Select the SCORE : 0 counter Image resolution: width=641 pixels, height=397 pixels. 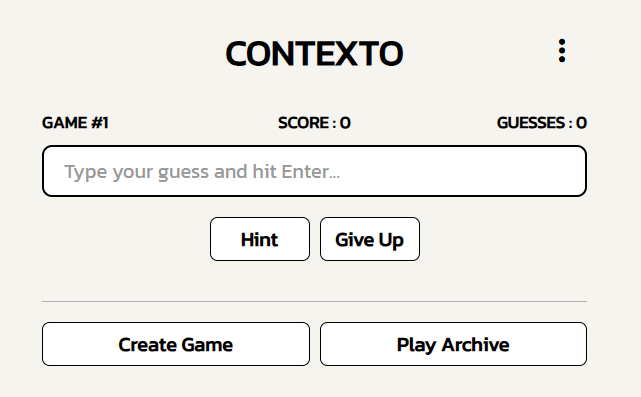[314, 123]
